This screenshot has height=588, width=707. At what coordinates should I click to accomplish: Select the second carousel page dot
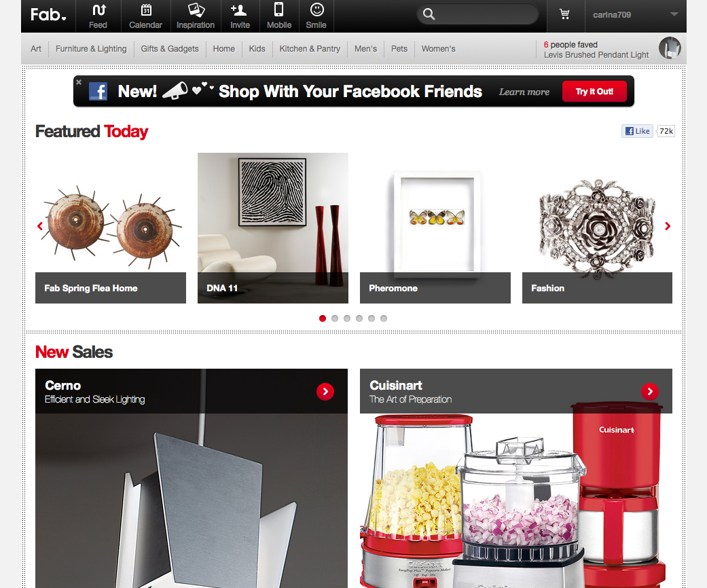point(335,318)
